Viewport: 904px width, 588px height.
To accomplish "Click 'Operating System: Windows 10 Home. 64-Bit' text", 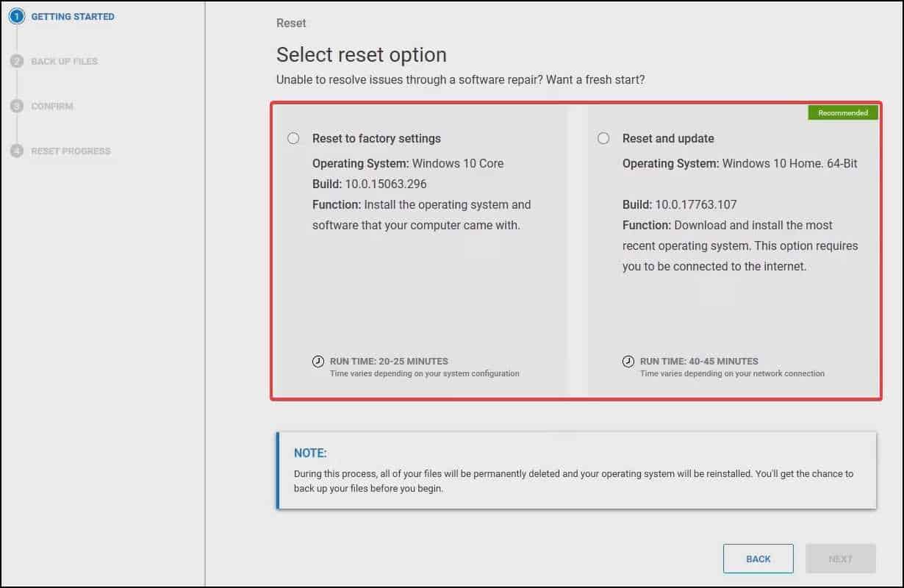I will (x=740, y=163).
